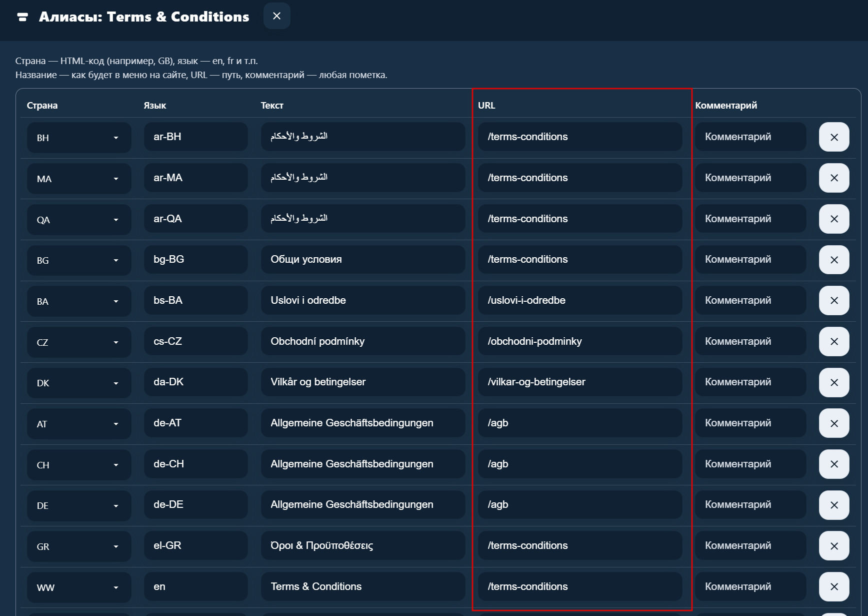Image resolution: width=868 pixels, height=616 pixels.
Task: Remove the WW en alias row
Action: (834, 587)
